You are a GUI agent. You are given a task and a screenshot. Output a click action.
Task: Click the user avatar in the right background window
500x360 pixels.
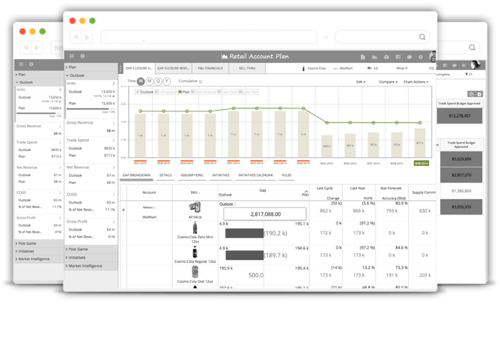(476, 64)
